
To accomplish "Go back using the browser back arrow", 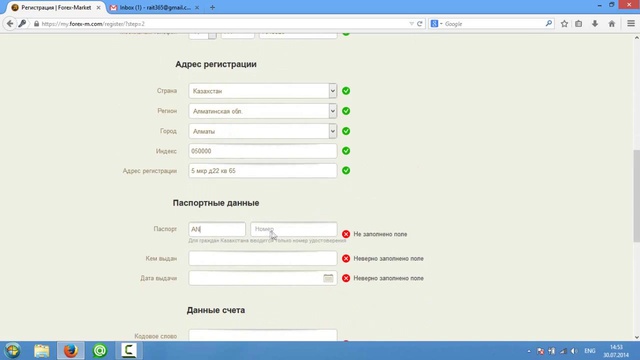I will 10,24.
